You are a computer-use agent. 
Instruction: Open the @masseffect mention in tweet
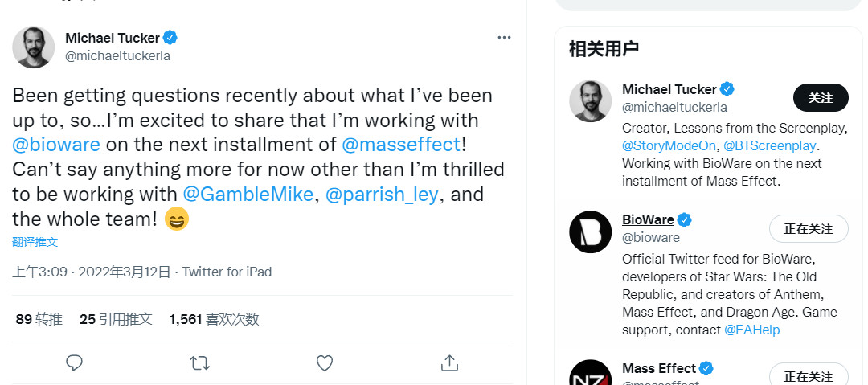[x=401, y=145]
